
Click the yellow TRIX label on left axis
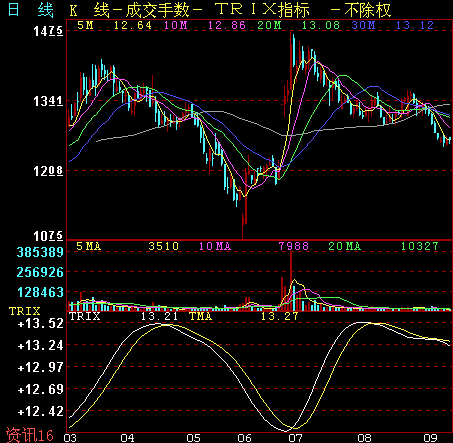tap(24, 311)
